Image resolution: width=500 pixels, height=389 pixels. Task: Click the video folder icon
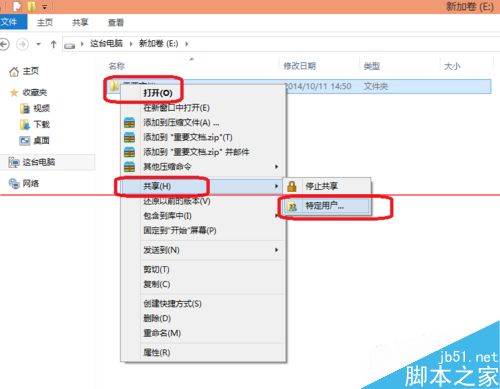(25, 108)
